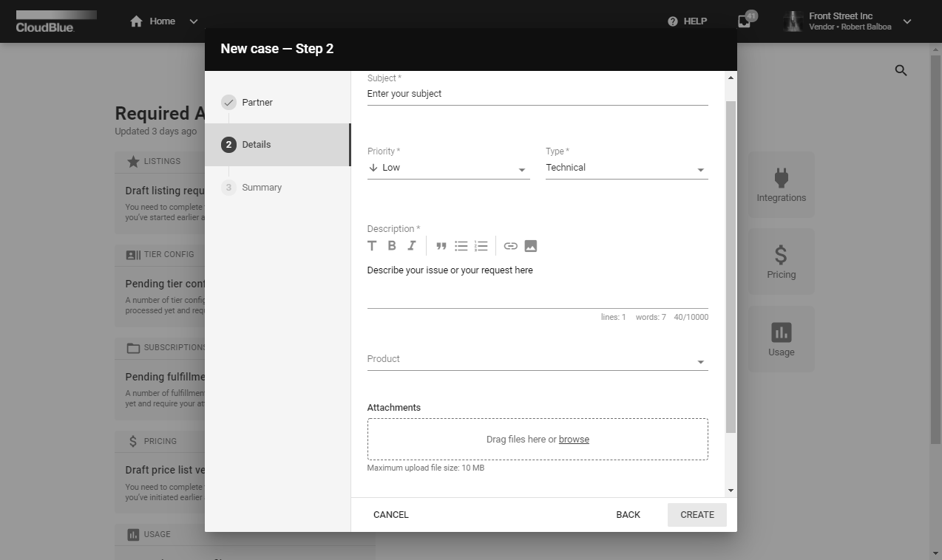This screenshot has width=942, height=560.
Task: Insert a blockquote in the description
Action: [441, 245]
